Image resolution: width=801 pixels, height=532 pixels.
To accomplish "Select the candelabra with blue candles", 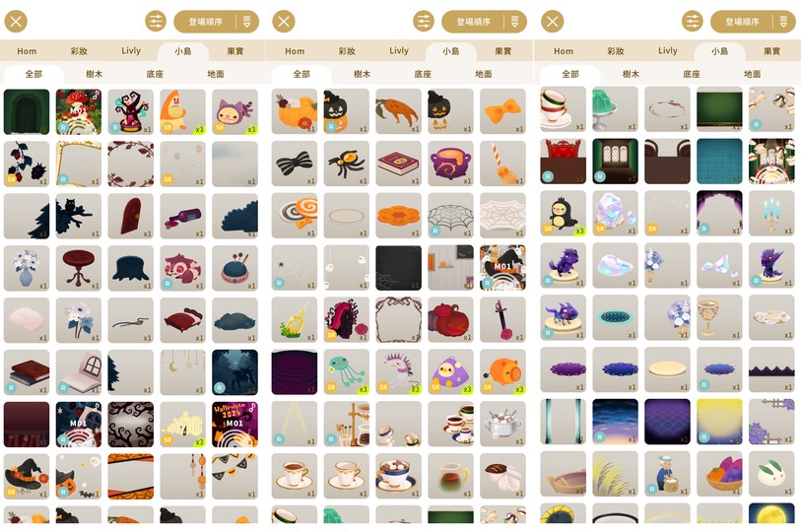I will (x=771, y=213).
